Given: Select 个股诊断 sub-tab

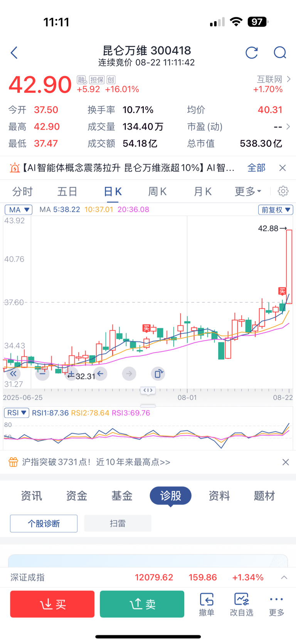Looking at the screenshot, I should tap(44, 523).
